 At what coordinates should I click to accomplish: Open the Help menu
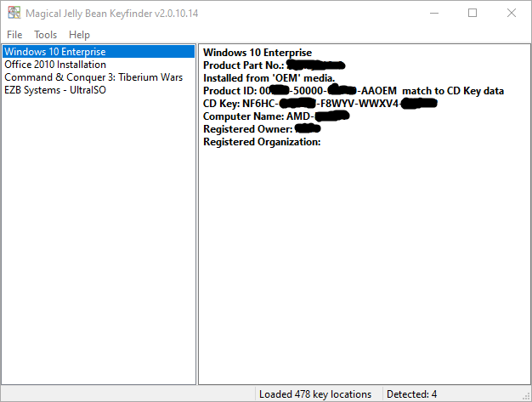[79, 35]
